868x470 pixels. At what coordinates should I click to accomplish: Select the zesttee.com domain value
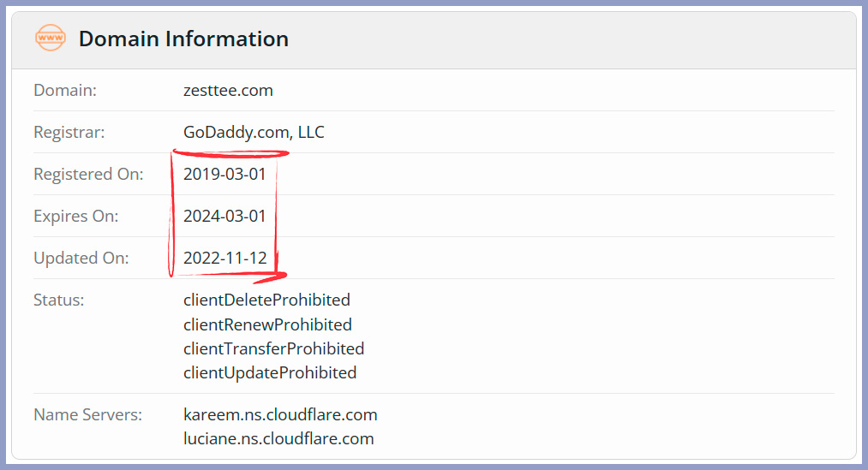(x=228, y=90)
